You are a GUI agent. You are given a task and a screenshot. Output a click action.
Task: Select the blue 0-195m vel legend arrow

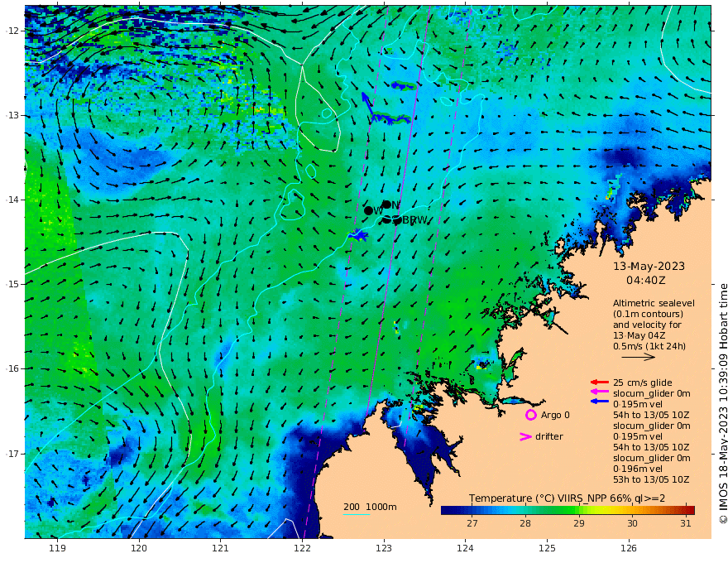tap(600, 401)
